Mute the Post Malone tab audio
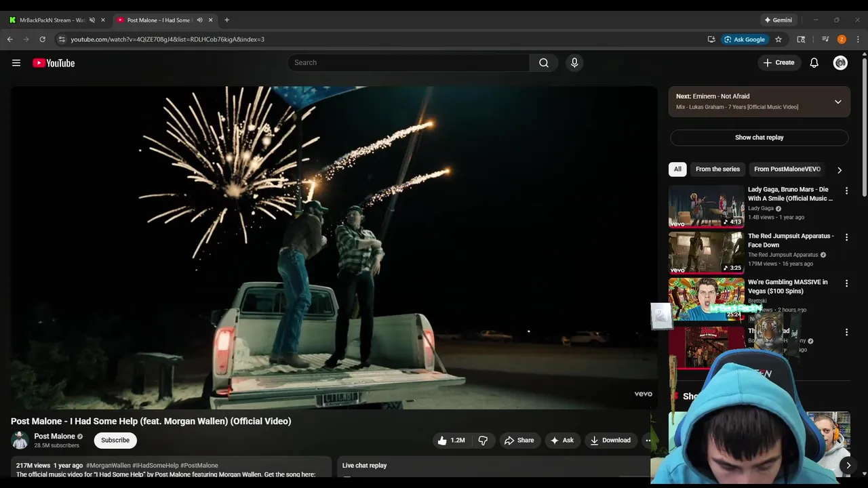868x488 pixels. (x=199, y=20)
